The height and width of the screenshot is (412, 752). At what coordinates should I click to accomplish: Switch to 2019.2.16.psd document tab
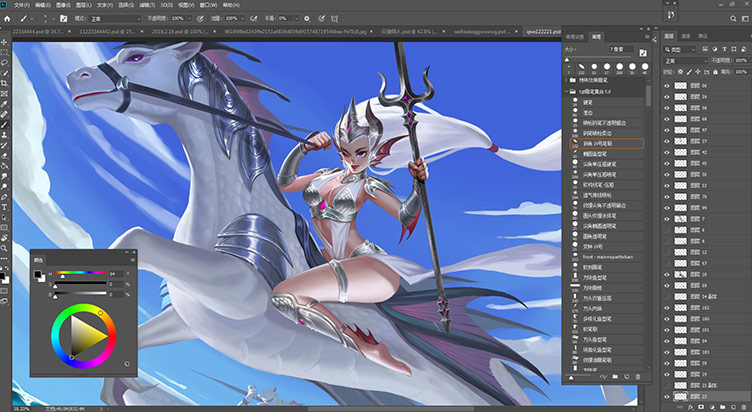pos(179,32)
